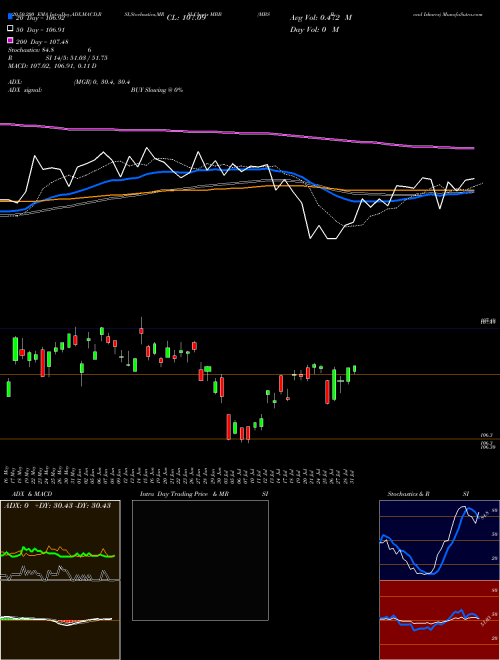Image resolution: width=500 pixels, height=660 pixels.
Task: Click the '(MGR) 0, 30.4, 30.4' ADX values
Action: click(x=101, y=82)
